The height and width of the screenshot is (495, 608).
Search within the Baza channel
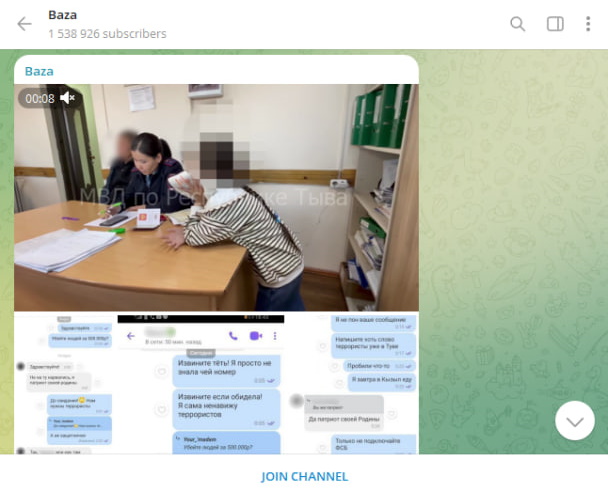[x=517, y=24]
